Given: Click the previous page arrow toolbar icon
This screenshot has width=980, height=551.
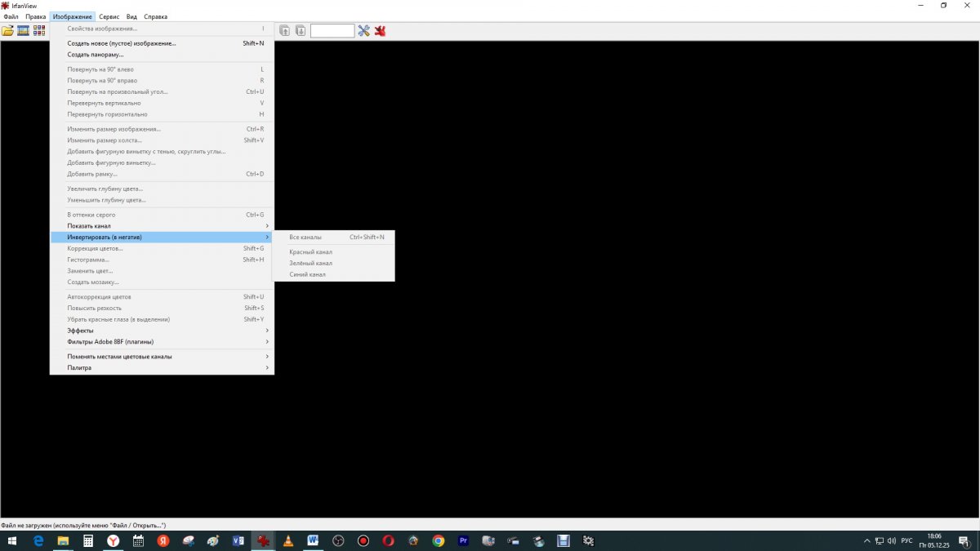Looking at the screenshot, I should pyautogui.click(x=285, y=31).
